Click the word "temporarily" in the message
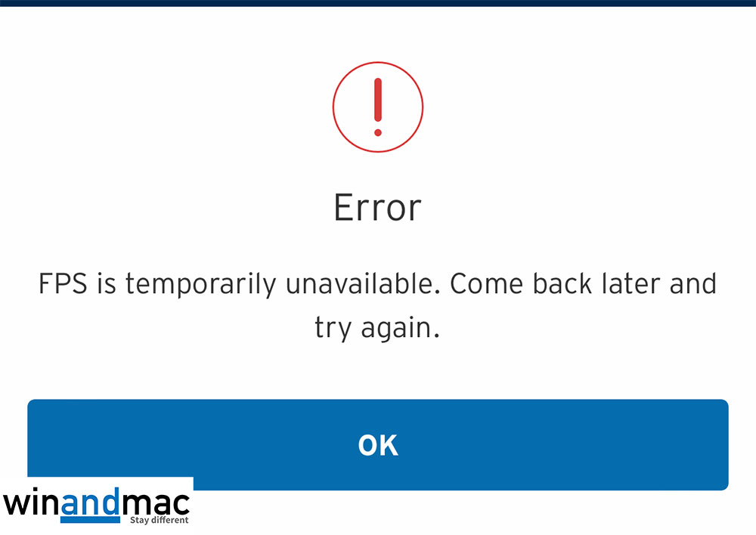 point(201,284)
